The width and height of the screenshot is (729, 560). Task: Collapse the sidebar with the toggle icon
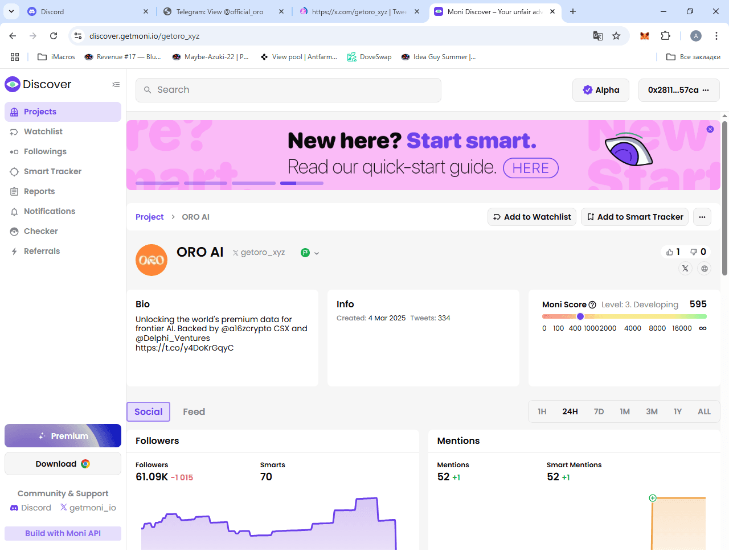(116, 84)
